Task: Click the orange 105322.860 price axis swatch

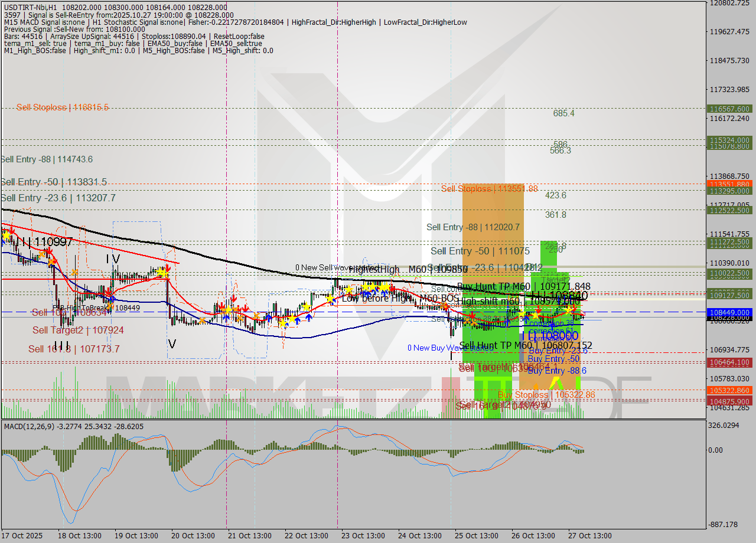Action: 728,390
